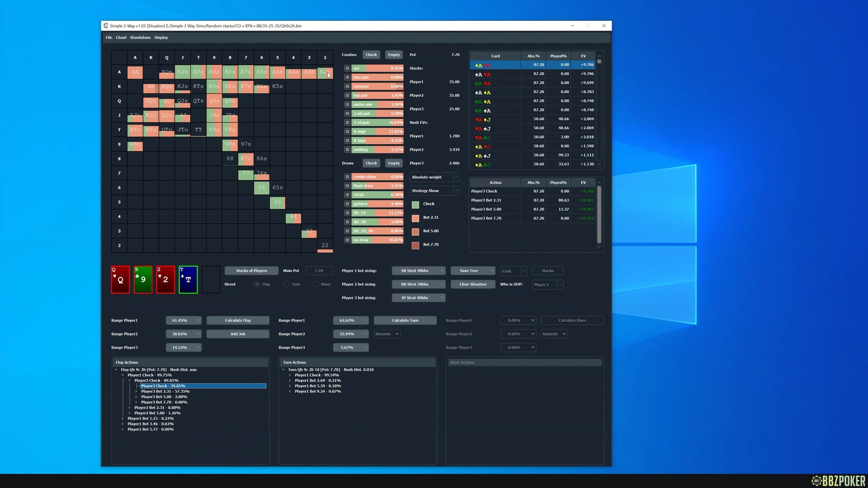Screen dimensions: 868x488
Task: Open the Absolute weight dropdown
Action: (x=434, y=177)
